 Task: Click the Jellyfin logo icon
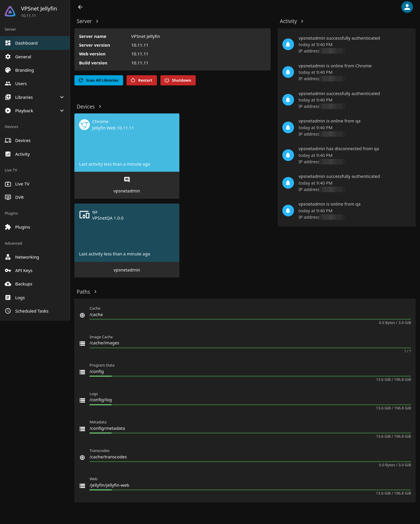pyautogui.click(x=10, y=11)
